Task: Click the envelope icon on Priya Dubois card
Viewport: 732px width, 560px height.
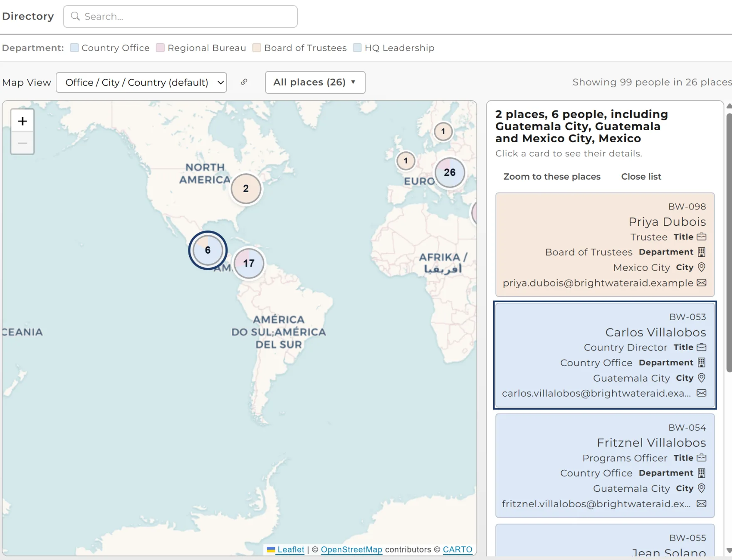Action: coord(702,283)
